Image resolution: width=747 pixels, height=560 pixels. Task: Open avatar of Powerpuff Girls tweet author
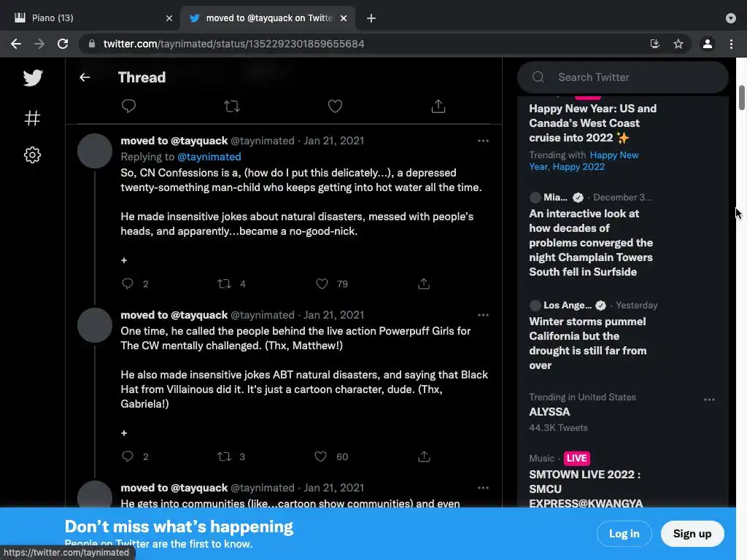[x=95, y=325]
